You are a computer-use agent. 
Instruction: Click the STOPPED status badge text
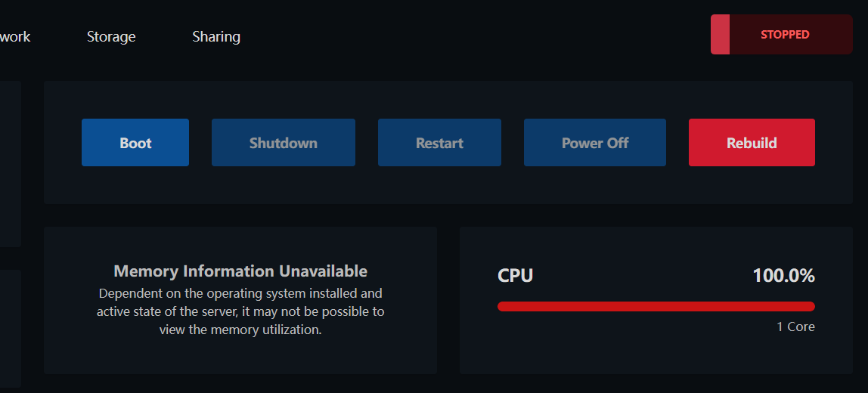coord(785,34)
